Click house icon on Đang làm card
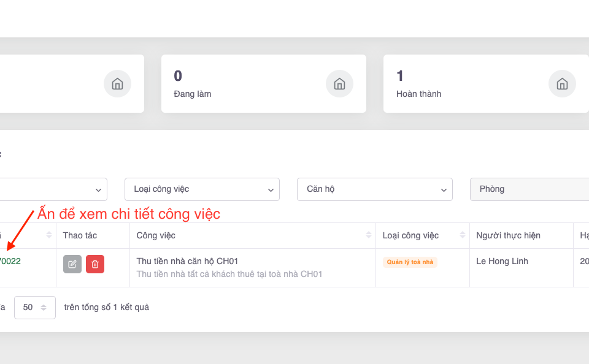The height and width of the screenshot is (364, 589). point(339,84)
